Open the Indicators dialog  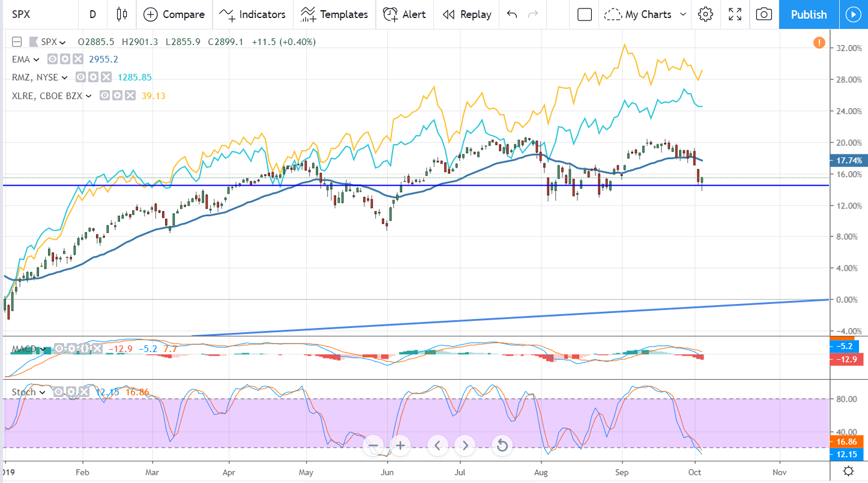point(252,14)
